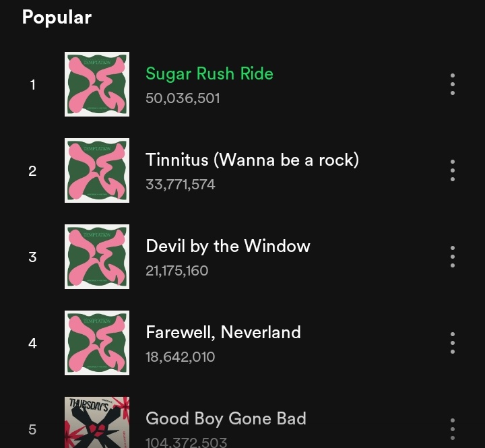Open three-dot menu for Devil by the Window
485x448 pixels.
[452, 257]
